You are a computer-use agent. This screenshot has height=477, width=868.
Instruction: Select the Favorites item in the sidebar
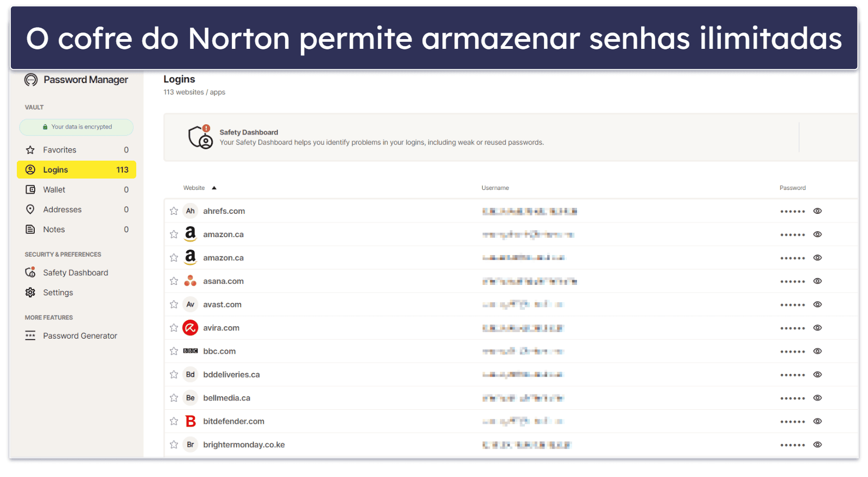tap(59, 150)
